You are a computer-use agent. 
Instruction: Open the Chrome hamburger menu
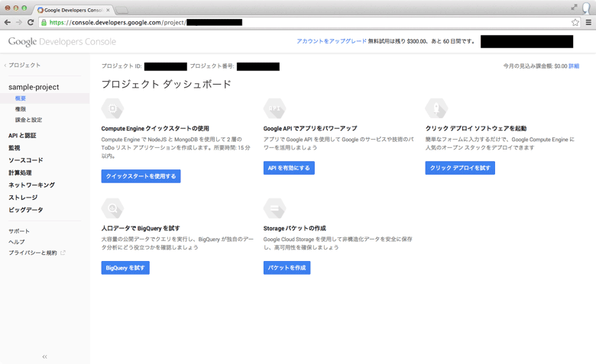tap(588, 22)
